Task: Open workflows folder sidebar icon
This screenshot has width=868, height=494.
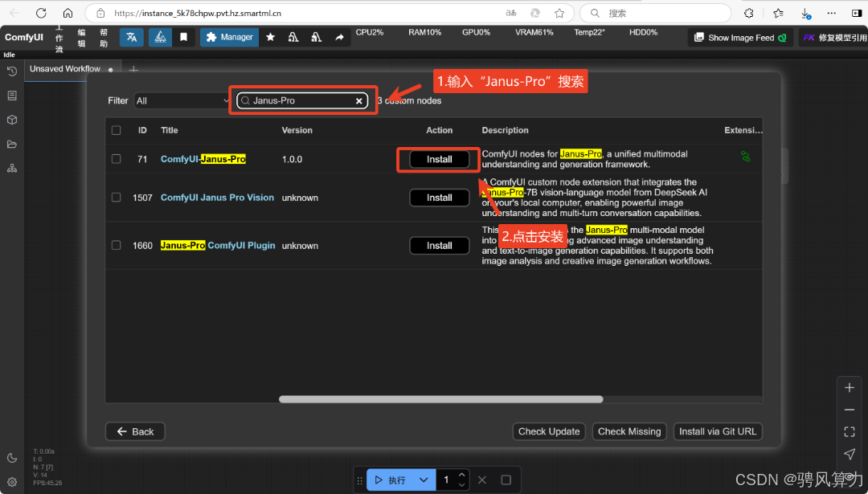Action: click(11, 145)
